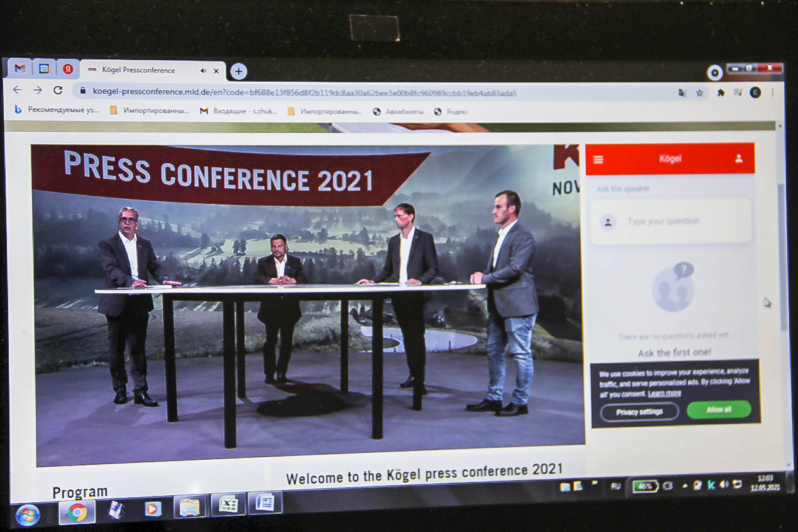Screen dimensions: 798x532
Task: Open the browser extensions puzzle icon
Action: (721, 92)
